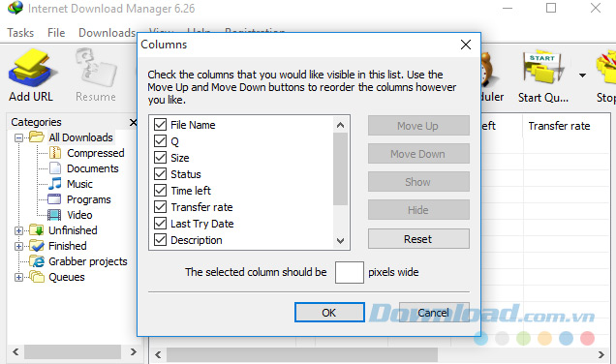The image size is (616, 364).
Task: Select the Video film category icon
Action: [x=54, y=215]
